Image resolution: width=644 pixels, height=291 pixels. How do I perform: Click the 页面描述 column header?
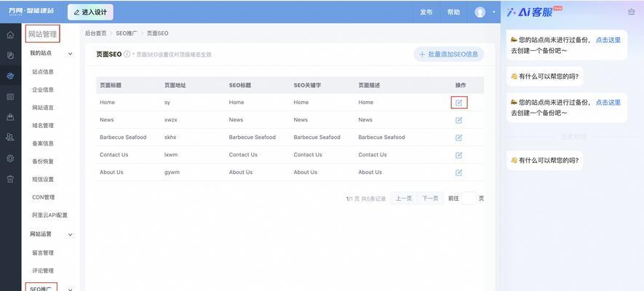tap(369, 85)
